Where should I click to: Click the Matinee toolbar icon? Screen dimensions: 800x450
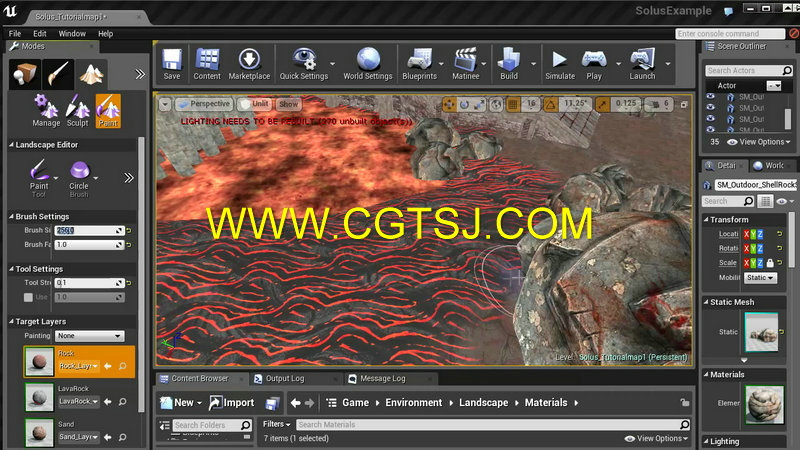pos(465,64)
